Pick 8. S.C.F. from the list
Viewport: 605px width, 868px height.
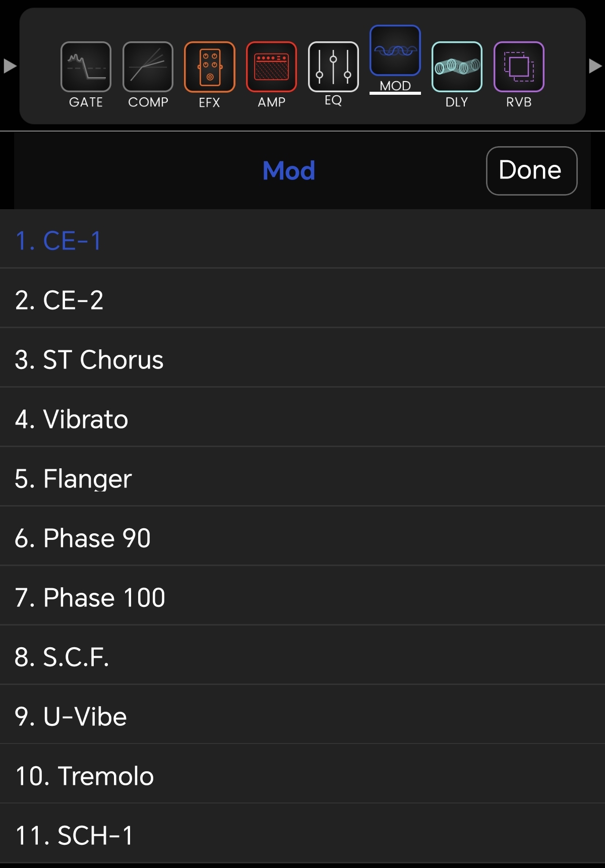302,655
